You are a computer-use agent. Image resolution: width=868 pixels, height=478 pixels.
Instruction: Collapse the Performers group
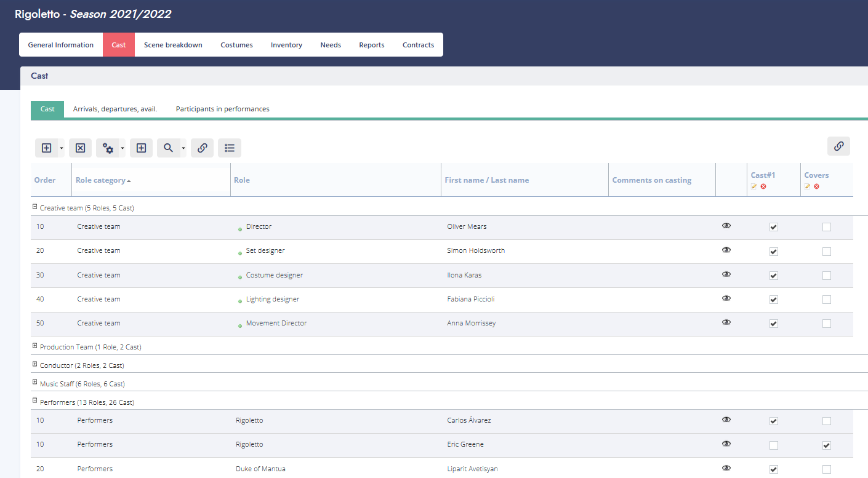(35, 401)
